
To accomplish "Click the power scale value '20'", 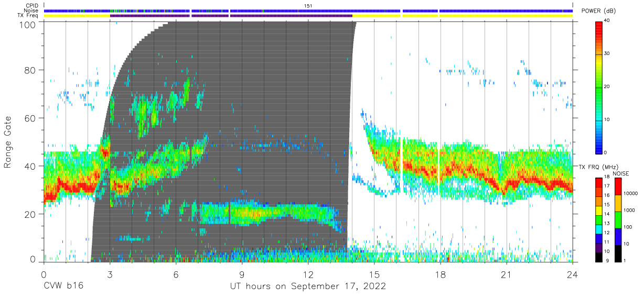I will (608, 87).
